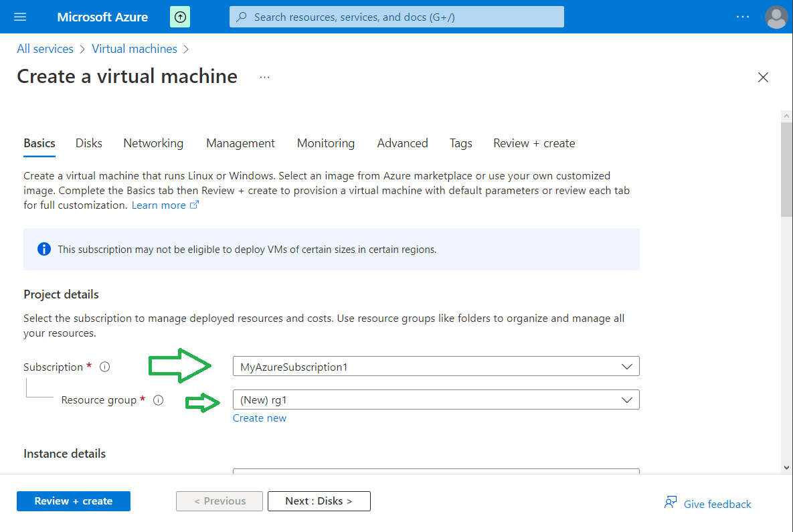Click the vertical scrollbar thumb
This screenshot has height=532, width=793.
[786, 169]
